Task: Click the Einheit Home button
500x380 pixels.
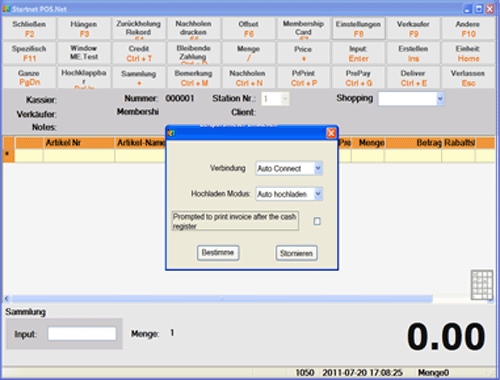Action: (468, 53)
